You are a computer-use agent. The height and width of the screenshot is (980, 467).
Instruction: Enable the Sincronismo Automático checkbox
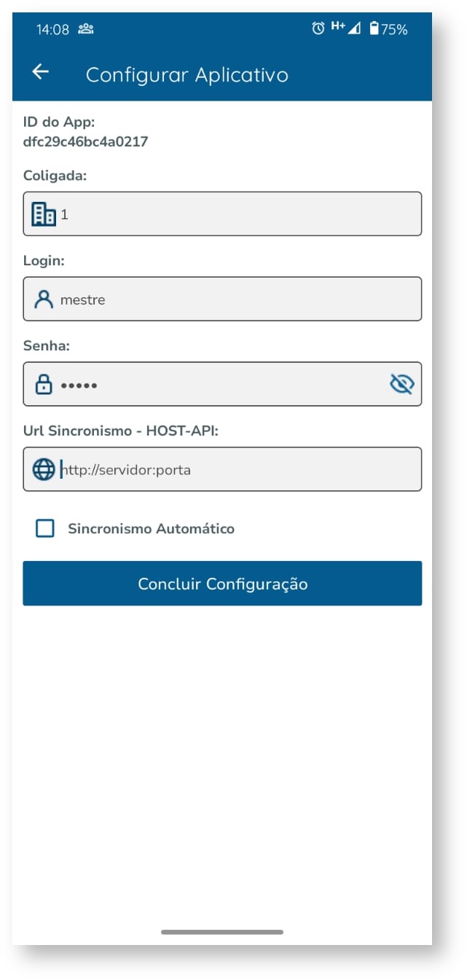(x=45, y=529)
